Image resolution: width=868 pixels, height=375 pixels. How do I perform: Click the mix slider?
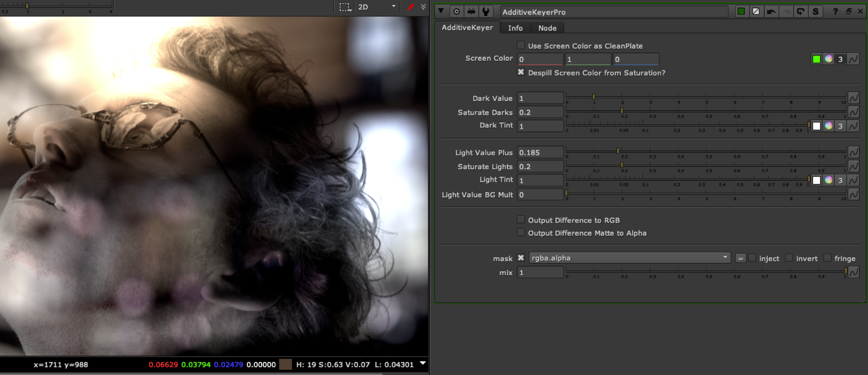(706, 272)
